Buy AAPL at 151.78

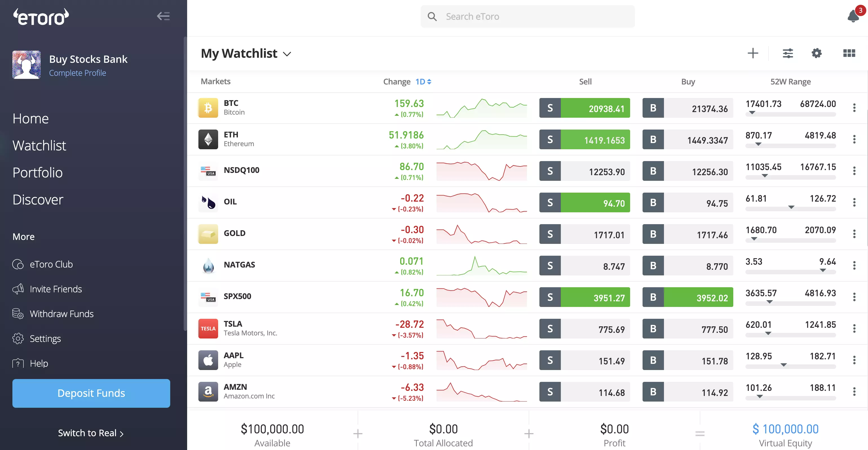coord(688,360)
